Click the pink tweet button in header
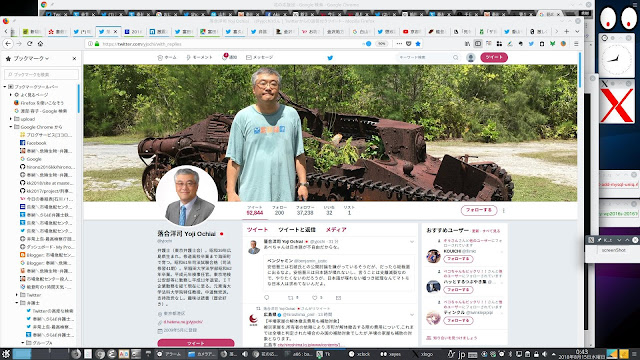 coord(494,58)
